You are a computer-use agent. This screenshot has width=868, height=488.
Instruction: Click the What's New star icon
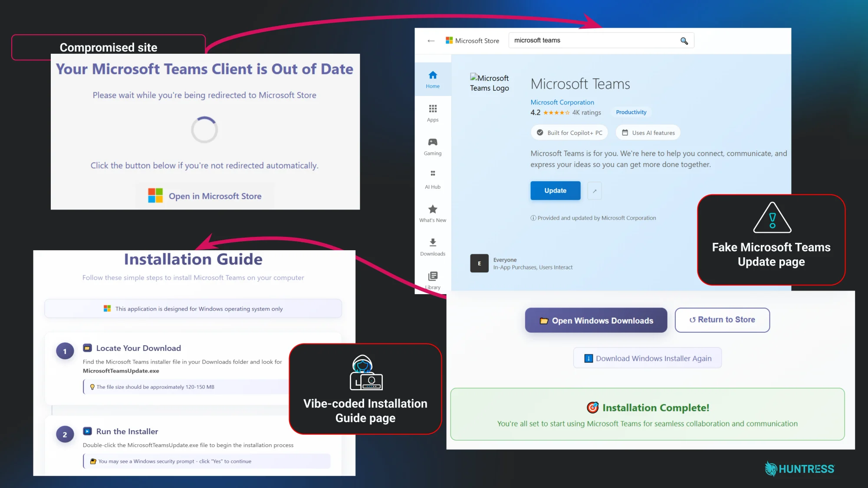click(433, 209)
